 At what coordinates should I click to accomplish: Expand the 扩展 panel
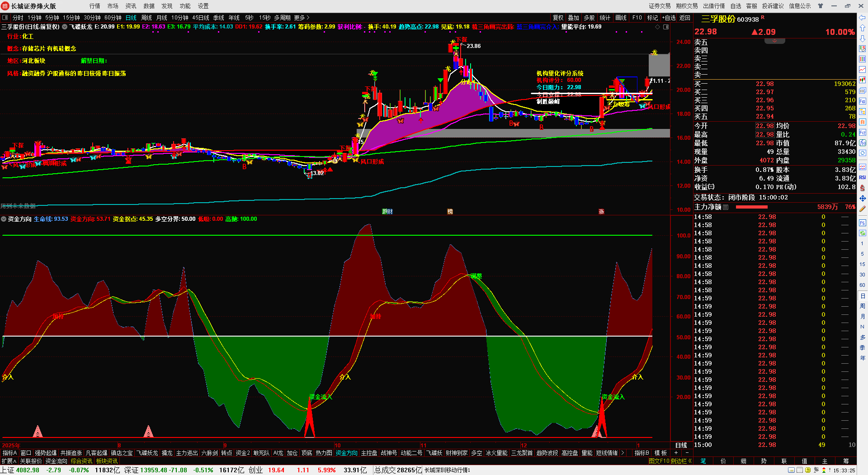click(x=9, y=461)
